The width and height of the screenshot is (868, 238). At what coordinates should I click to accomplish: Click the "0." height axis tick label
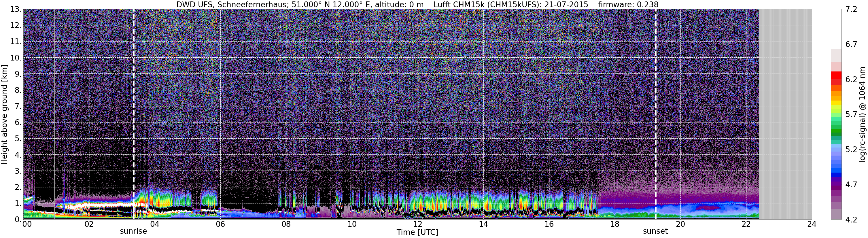pos(18,220)
